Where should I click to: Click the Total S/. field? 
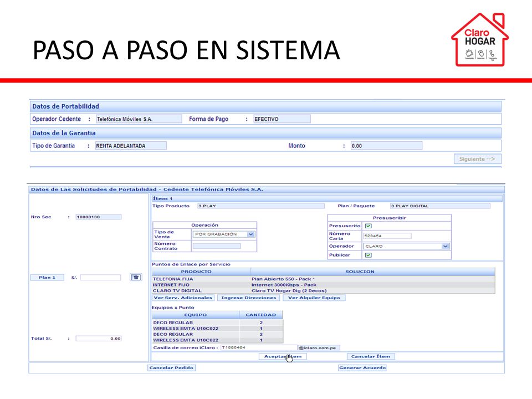coord(99,338)
